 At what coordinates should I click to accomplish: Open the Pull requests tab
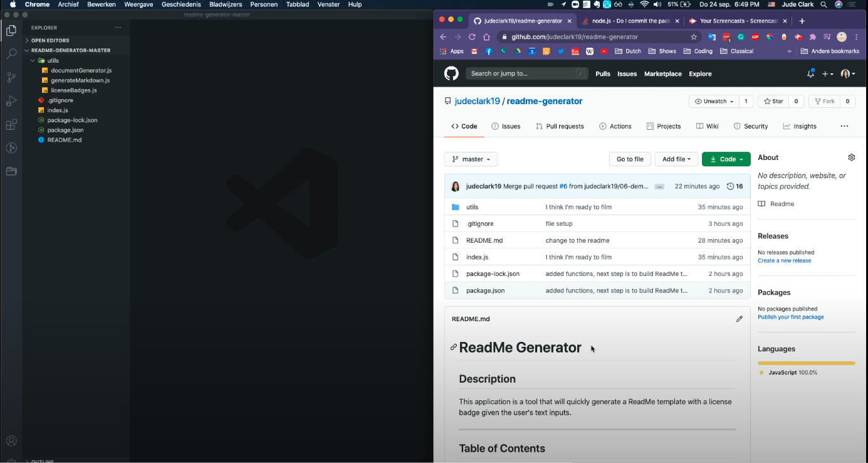[560, 126]
